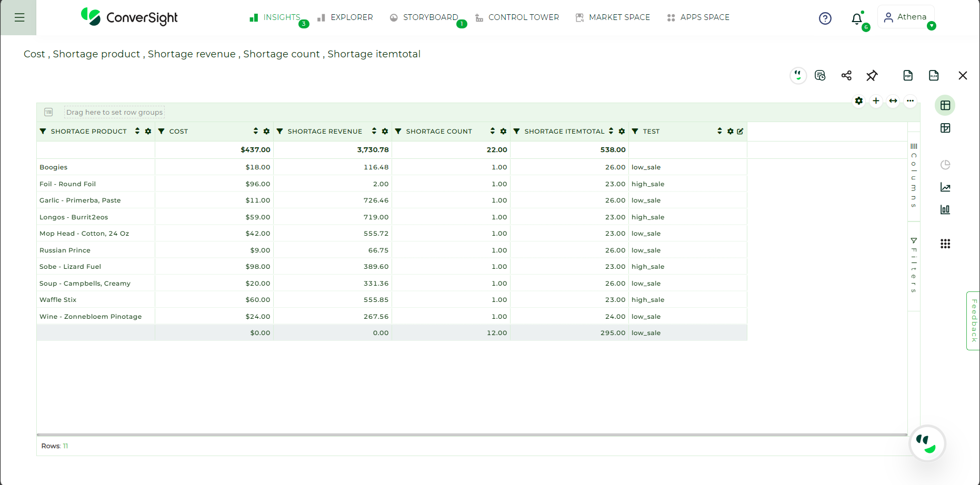This screenshot has height=485, width=980.
Task: Open the help question-mark icon
Action: pos(825,18)
